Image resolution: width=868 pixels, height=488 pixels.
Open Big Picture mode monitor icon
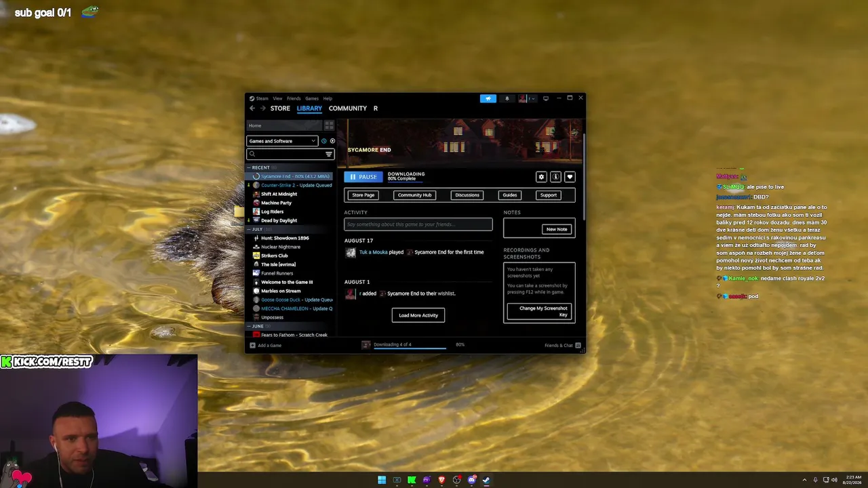click(x=545, y=98)
